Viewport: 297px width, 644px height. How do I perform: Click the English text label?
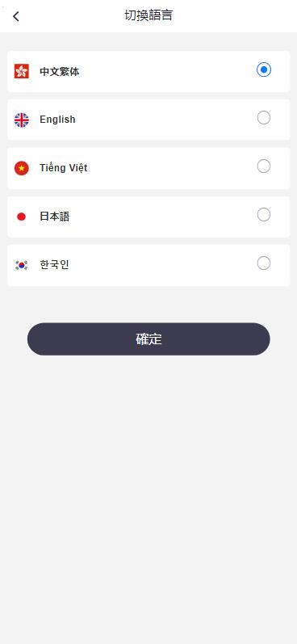[x=57, y=120]
